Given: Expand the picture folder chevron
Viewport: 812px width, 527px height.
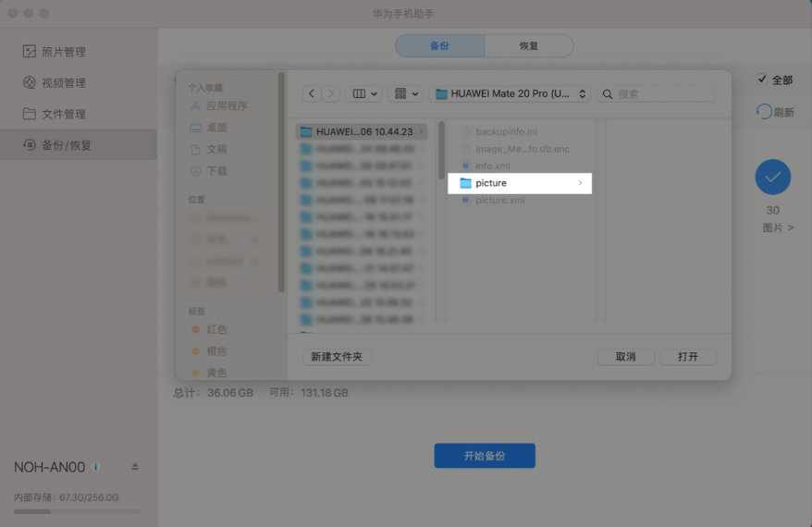Looking at the screenshot, I should 580,183.
